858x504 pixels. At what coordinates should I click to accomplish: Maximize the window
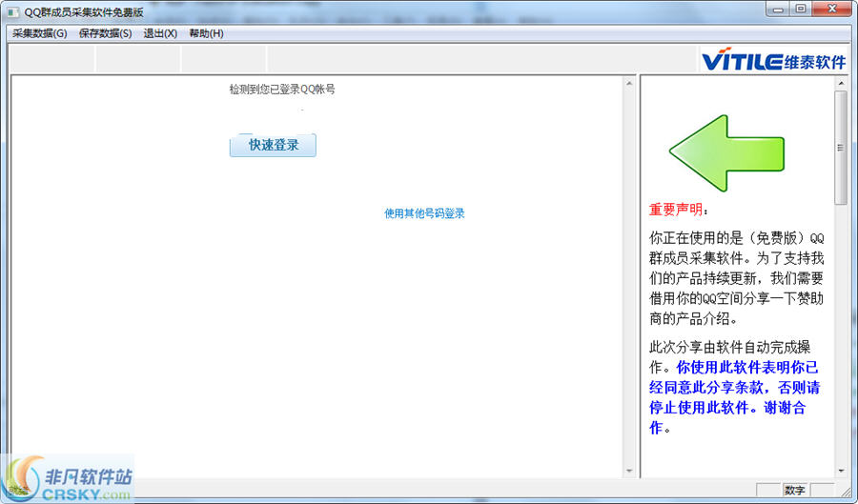point(801,10)
